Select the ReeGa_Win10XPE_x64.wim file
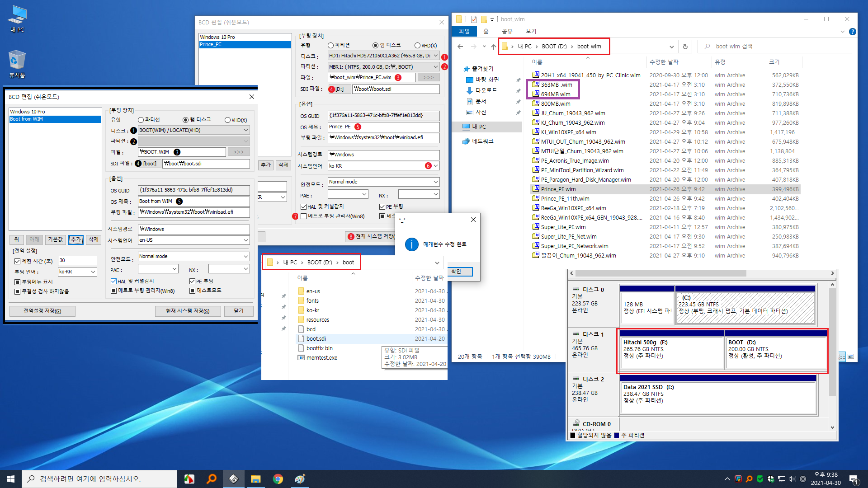The image size is (868, 488). click(x=665, y=208)
